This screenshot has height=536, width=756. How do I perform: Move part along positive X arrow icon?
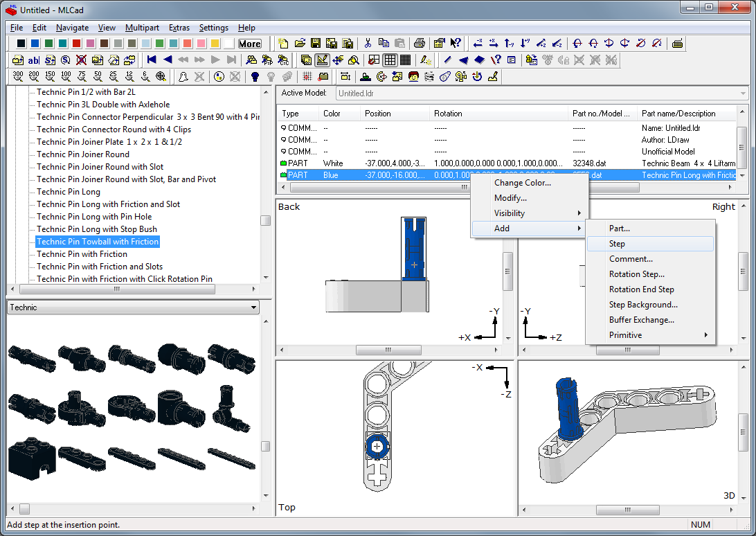(494, 44)
